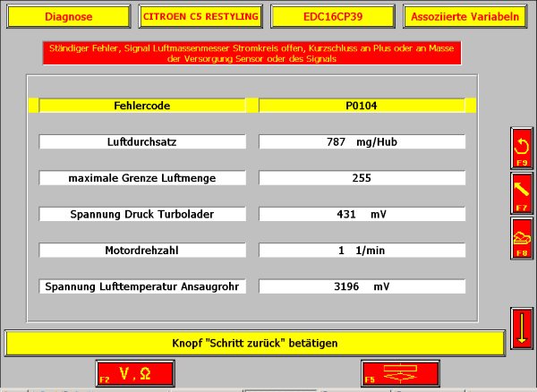Click the F5 flowchart button
The height and width of the screenshot is (392, 537).
click(x=400, y=373)
